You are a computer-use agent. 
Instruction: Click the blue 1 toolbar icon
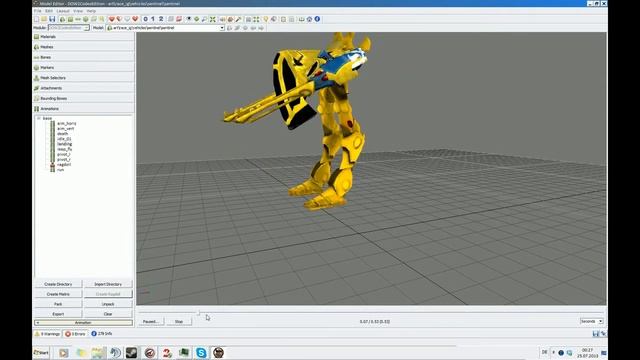click(x=153, y=19)
